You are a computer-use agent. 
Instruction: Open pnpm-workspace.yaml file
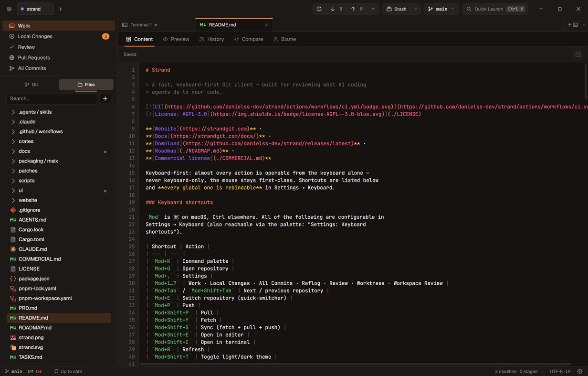point(59,298)
